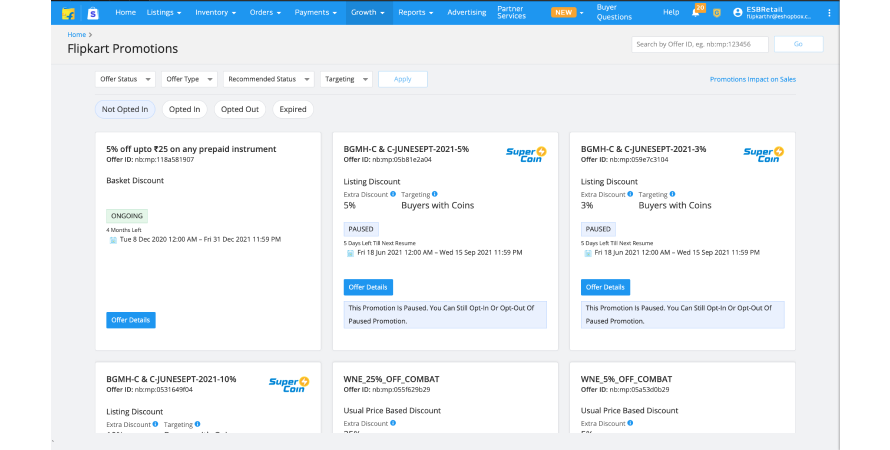Open the Offer Type filter dropdown
890x450 pixels.
click(x=189, y=79)
